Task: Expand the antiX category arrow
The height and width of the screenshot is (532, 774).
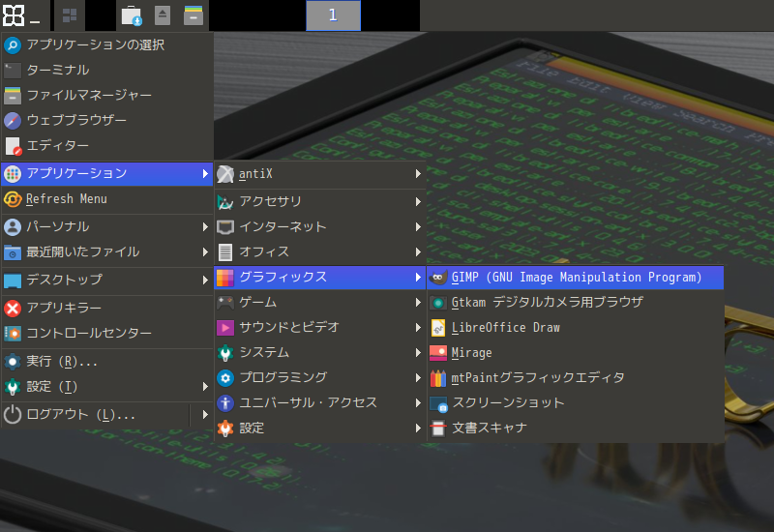Action: (x=418, y=174)
